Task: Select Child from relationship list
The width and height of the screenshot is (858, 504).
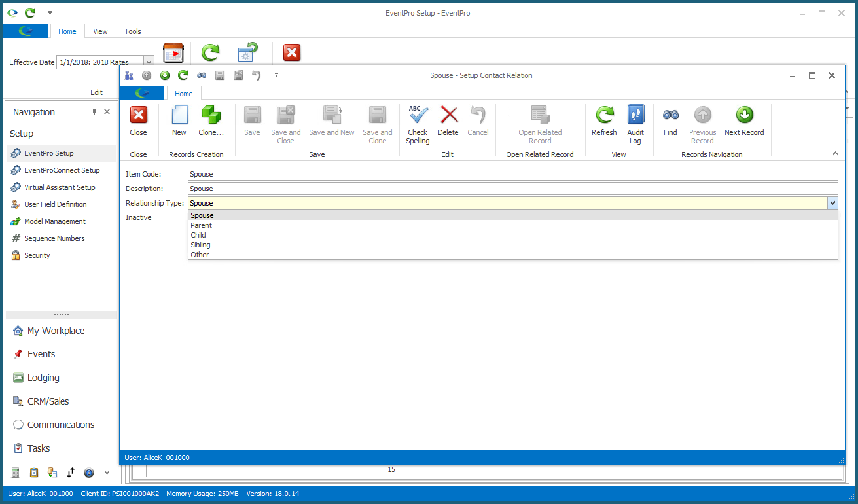Action: click(512, 235)
